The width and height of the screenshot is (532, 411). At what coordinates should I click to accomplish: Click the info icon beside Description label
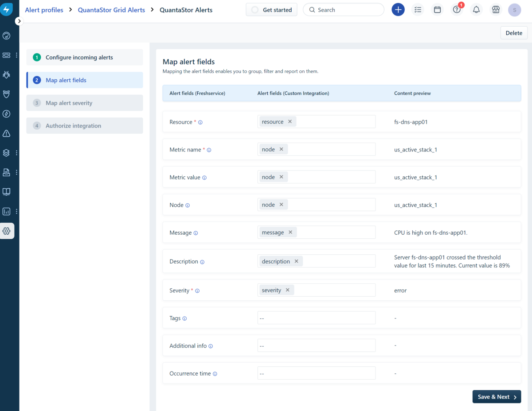pos(202,262)
